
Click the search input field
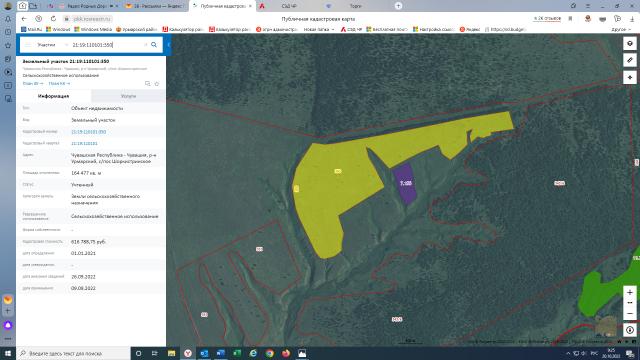coord(107,44)
